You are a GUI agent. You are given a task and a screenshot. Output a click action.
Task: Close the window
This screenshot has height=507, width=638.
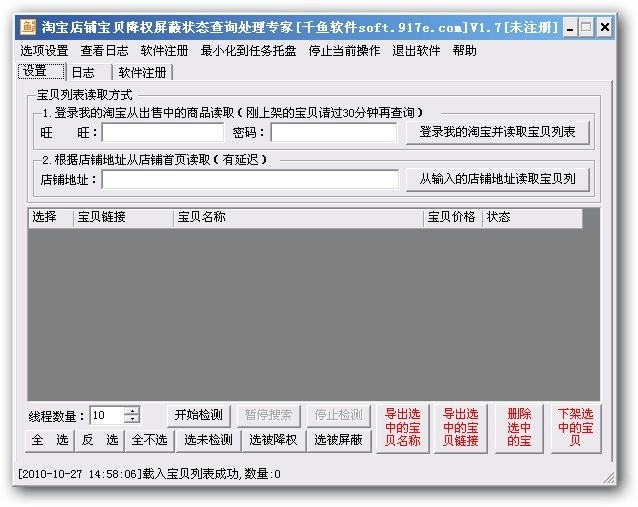pos(605,28)
